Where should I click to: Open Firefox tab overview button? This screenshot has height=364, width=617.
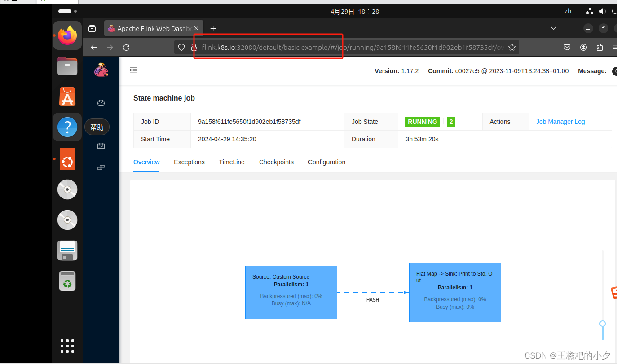[x=92, y=28]
